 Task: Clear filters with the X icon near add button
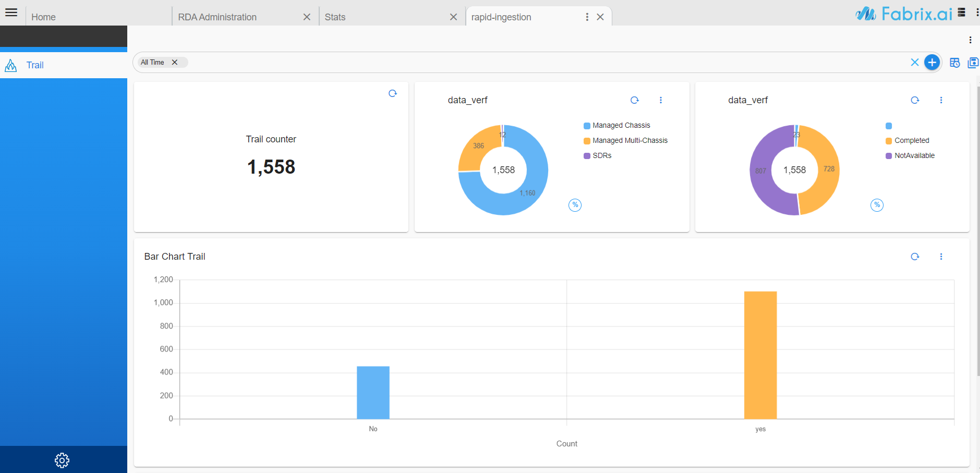[914, 62]
